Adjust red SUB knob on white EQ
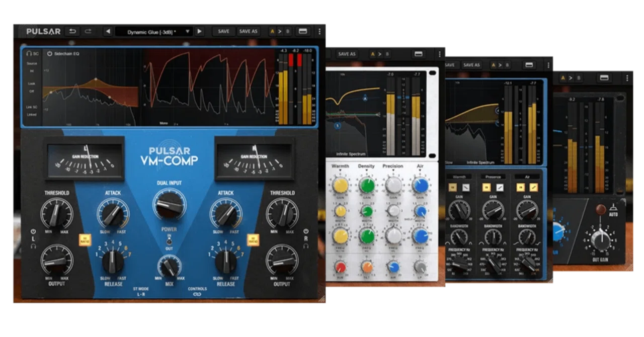This screenshot has width=644, height=337. click(x=341, y=267)
